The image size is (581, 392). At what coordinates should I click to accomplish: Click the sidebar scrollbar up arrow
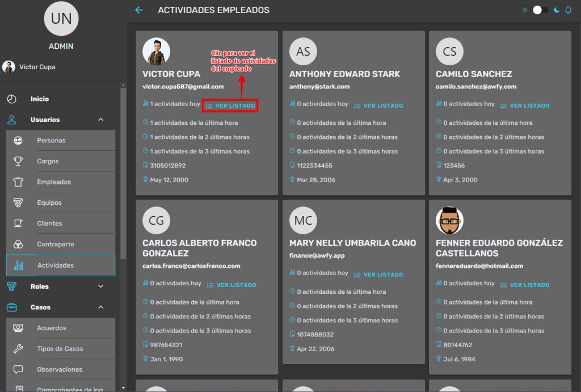click(x=123, y=85)
